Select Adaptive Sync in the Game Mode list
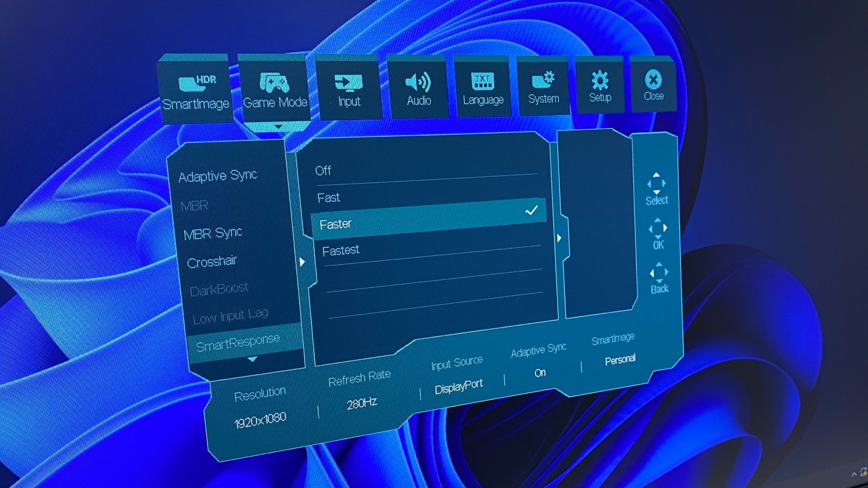The height and width of the screenshot is (488, 868). (218, 175)
